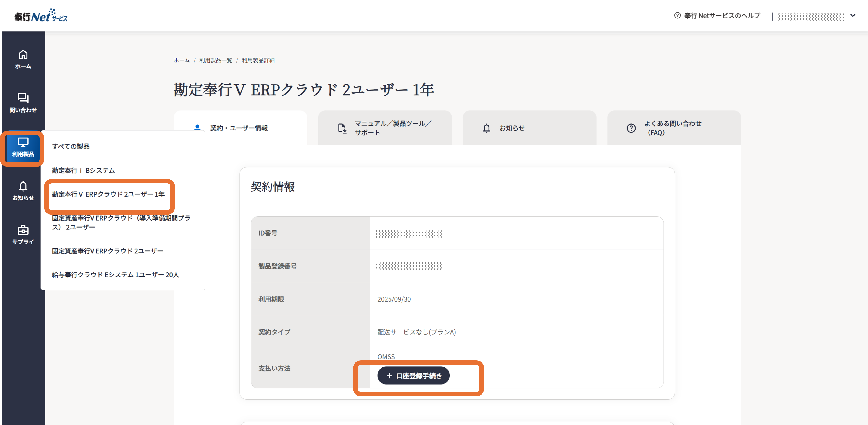Click the masked account name in header
Image resolution: width=868 pixels, height=425 pixels.
(811, 16)
